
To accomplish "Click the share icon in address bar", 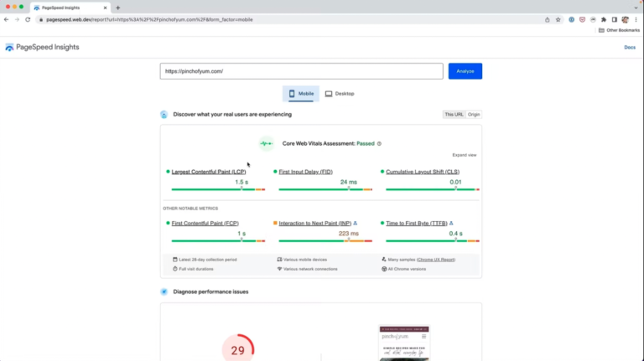I will click(x=547, y=20).
